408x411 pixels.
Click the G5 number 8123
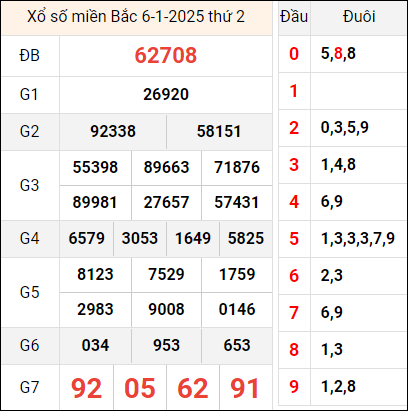pyautogui.click(x=95, y=275)
